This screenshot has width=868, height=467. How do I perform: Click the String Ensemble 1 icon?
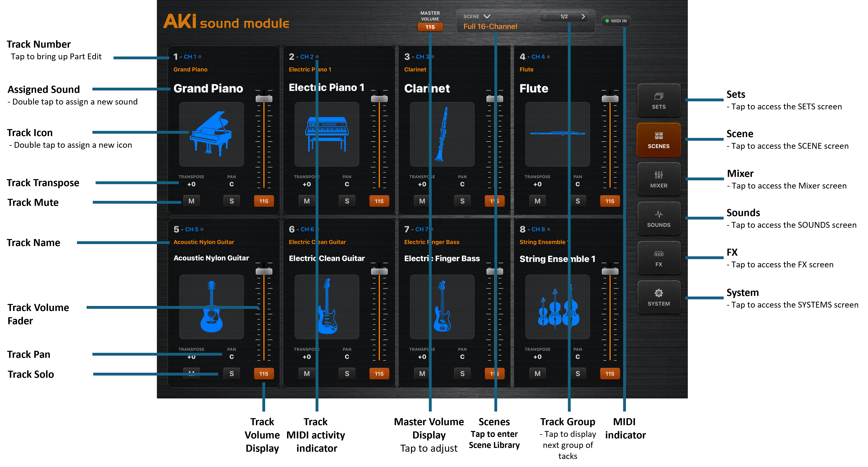point(557,307)
